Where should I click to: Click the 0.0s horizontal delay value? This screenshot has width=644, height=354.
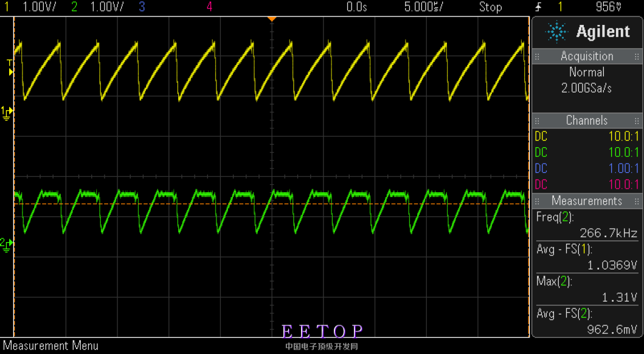[356, 7]
